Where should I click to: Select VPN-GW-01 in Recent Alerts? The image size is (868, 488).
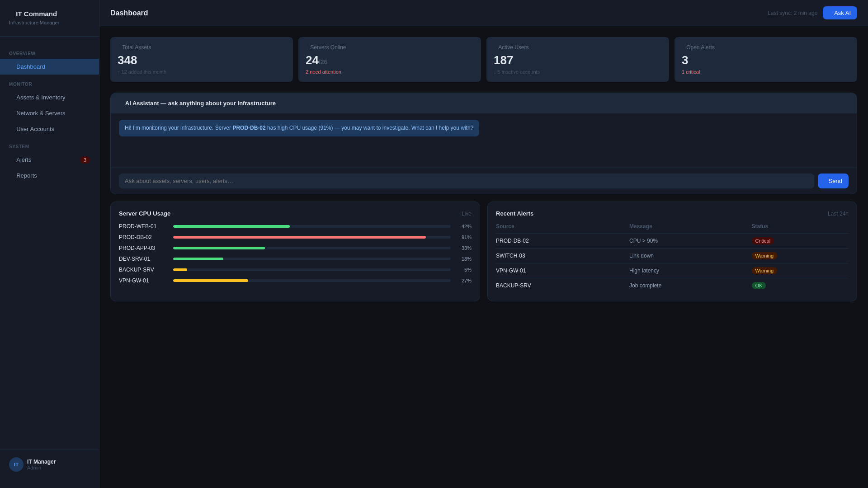[x=511, y=271]
